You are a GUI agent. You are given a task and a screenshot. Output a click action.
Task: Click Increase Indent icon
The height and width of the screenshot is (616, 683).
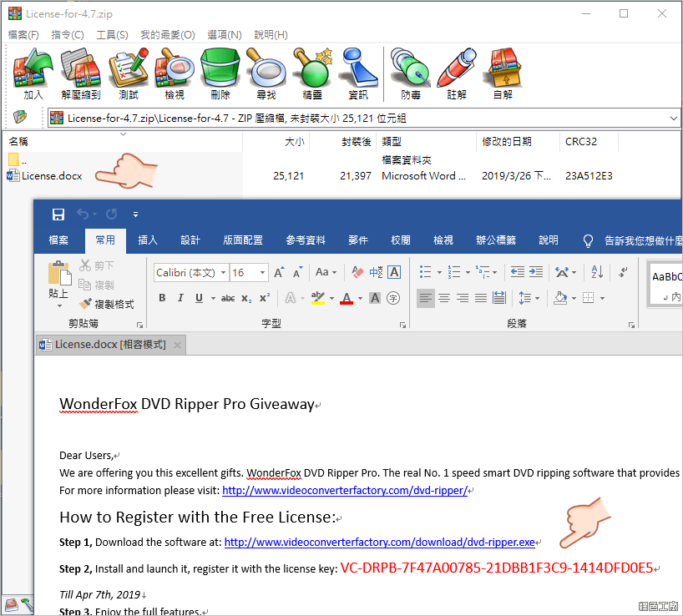click(x=536, y=272)
